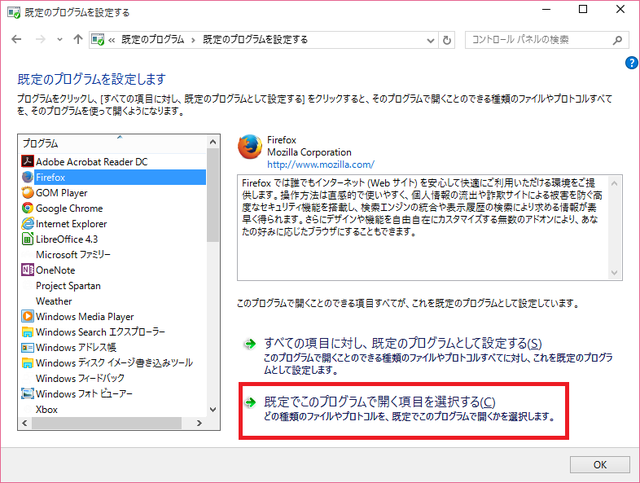Select Microsoft ファミリー in the list
This screenshot has width=640, height=483.
pyautogui.click(x=73, y=255)
